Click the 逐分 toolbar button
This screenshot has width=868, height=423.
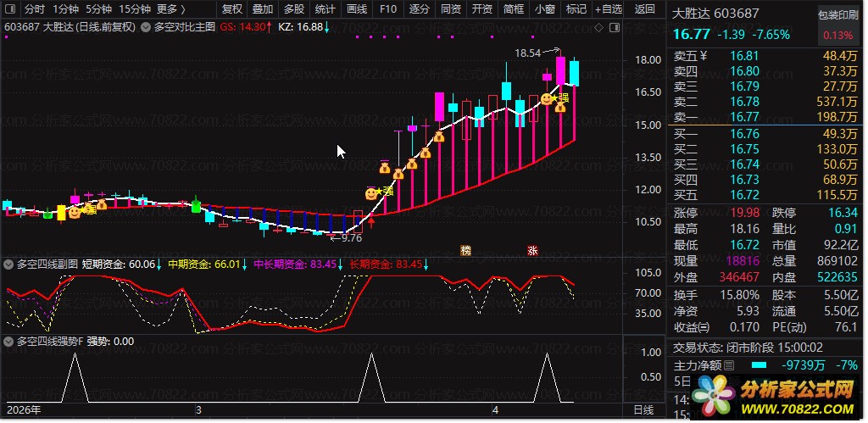tap(419, 8)
